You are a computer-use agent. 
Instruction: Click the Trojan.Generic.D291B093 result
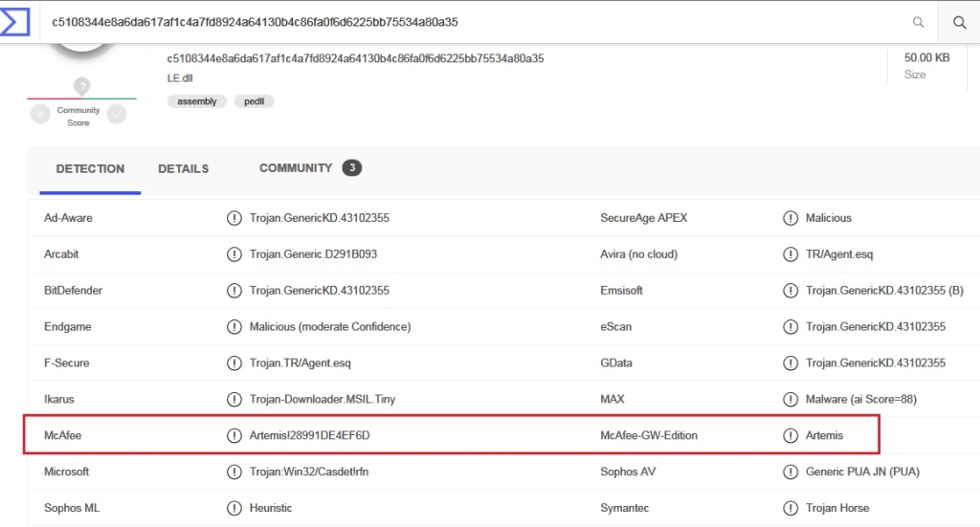coord(313,254)
